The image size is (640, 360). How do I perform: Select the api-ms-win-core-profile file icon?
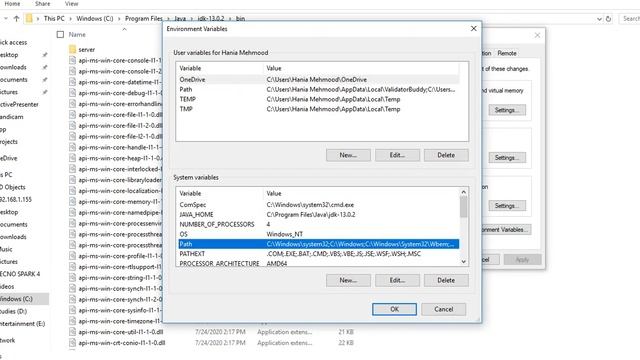coord(73,256)
